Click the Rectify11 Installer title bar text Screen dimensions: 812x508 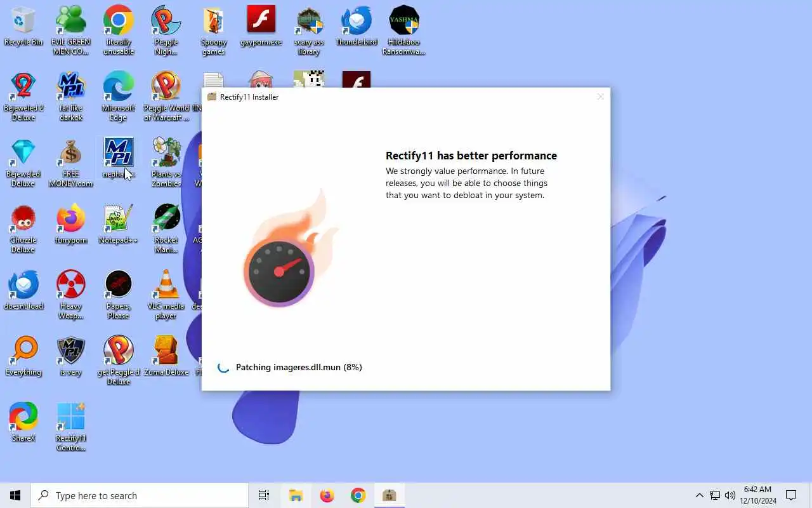coord(249,97)
